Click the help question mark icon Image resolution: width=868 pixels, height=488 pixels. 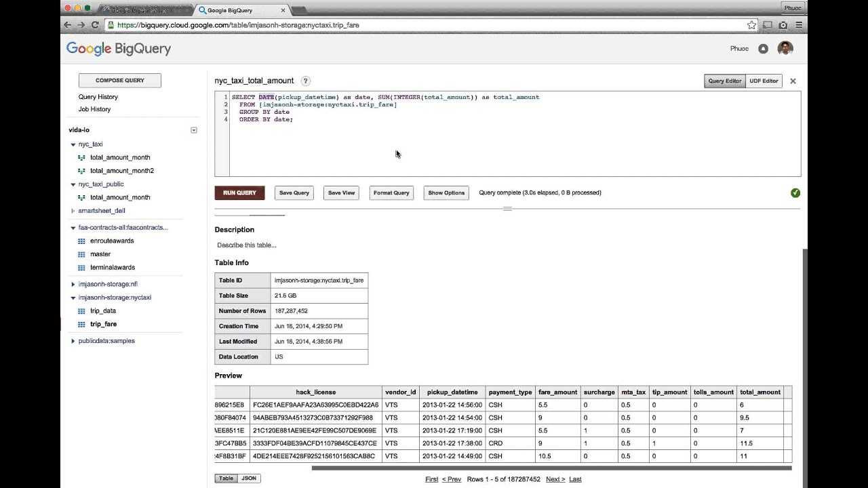pos(306,81)
